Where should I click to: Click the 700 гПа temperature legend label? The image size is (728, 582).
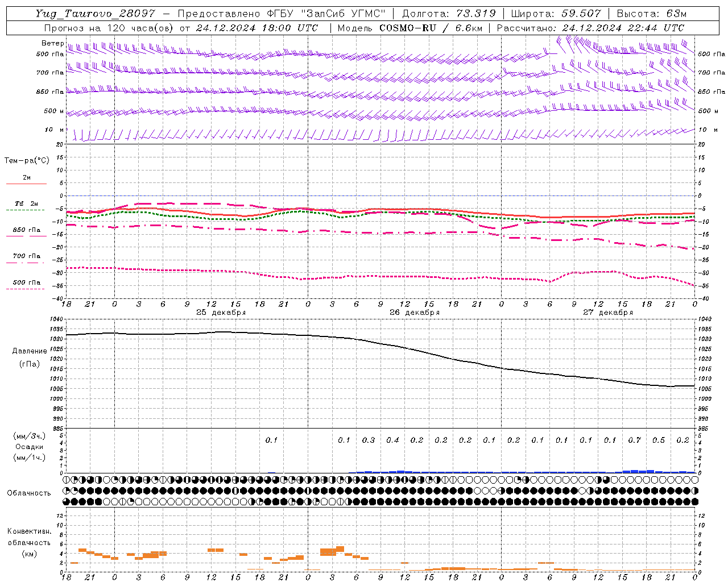[26, 256]
